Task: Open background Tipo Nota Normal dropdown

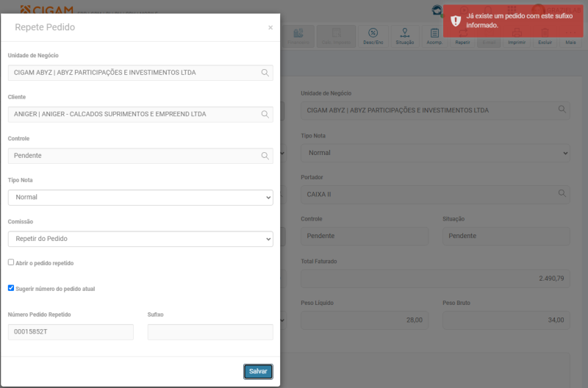Action: [435, 153]
